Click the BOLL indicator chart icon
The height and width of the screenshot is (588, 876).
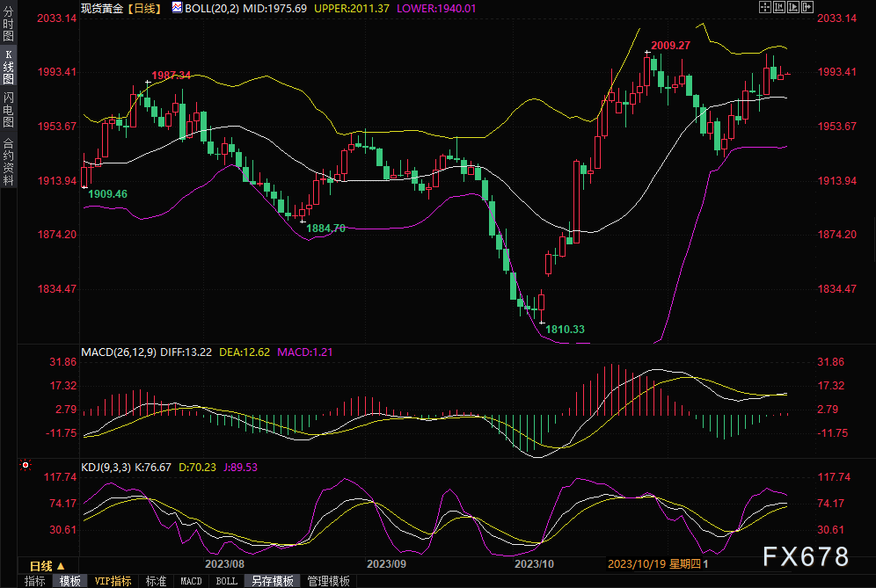click(177, 8)
